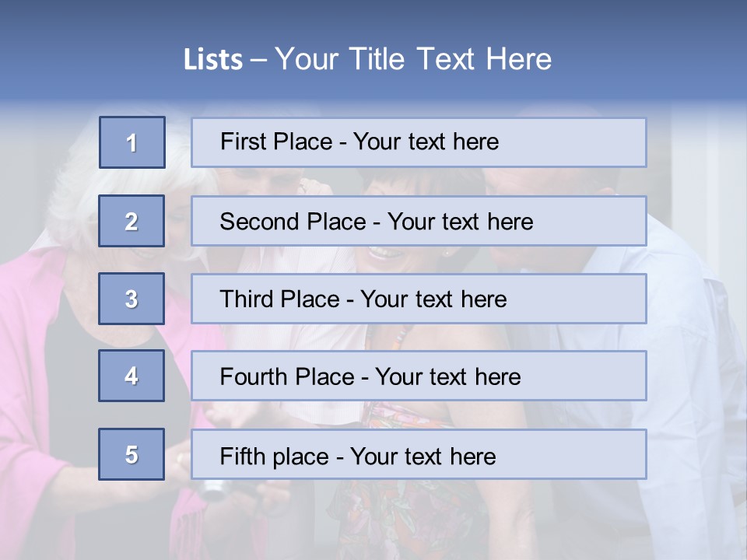Select the Your Title Text Here heading
The image size is (747, 560).
[413, 60]
